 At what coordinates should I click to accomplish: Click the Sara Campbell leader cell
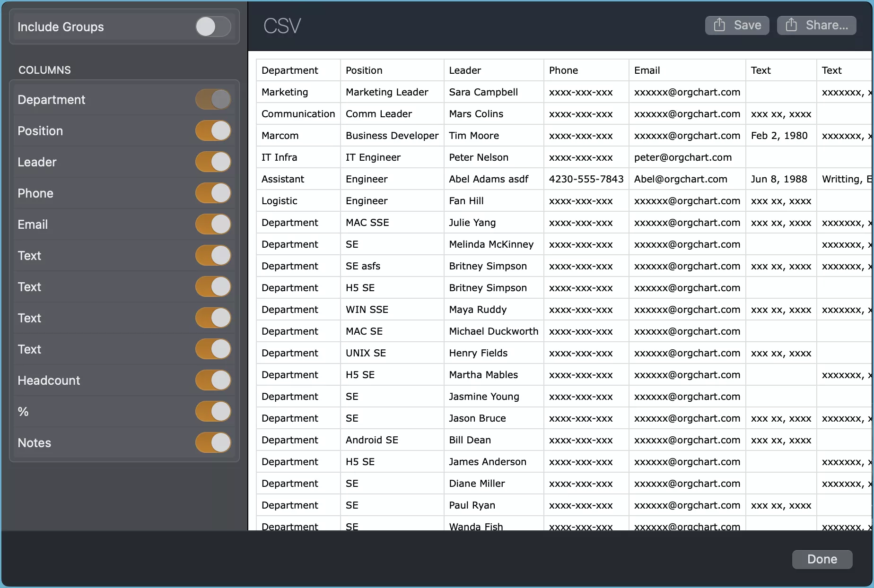coord(494,92)
